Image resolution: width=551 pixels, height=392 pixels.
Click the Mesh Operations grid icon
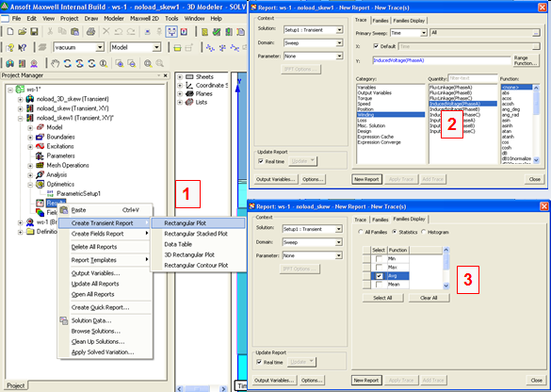pyautogui.click(x=41, y=165)
